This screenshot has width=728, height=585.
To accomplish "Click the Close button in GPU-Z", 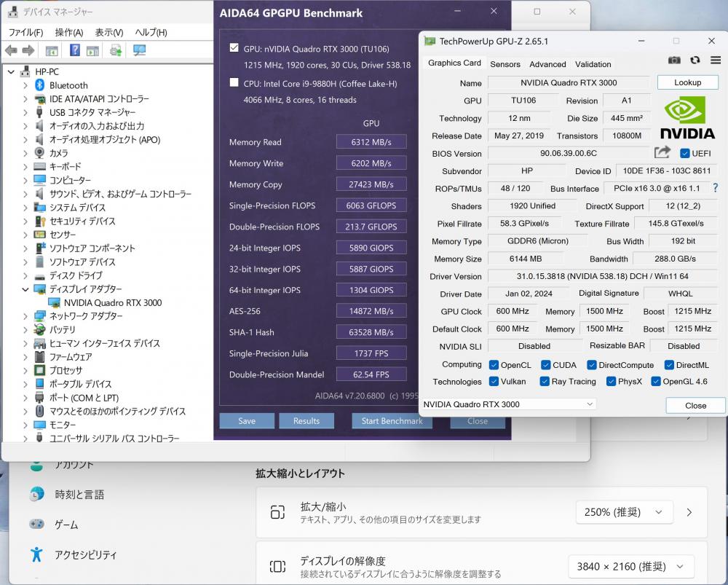I will click(695, 406).
